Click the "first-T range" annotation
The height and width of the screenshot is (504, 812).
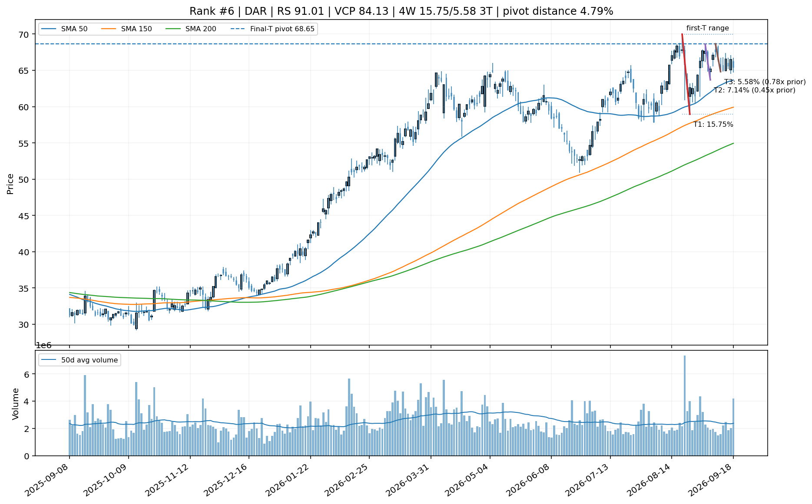coord(708,28)
